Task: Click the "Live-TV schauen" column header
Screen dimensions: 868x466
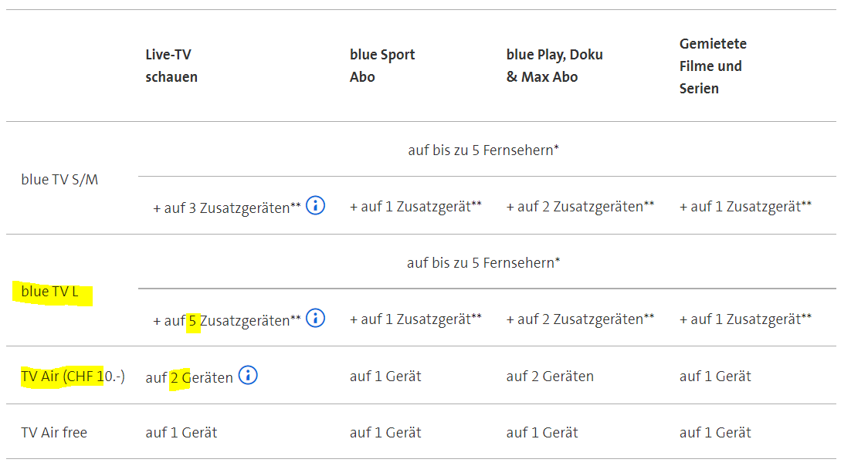Action: (x=171, y=66)
